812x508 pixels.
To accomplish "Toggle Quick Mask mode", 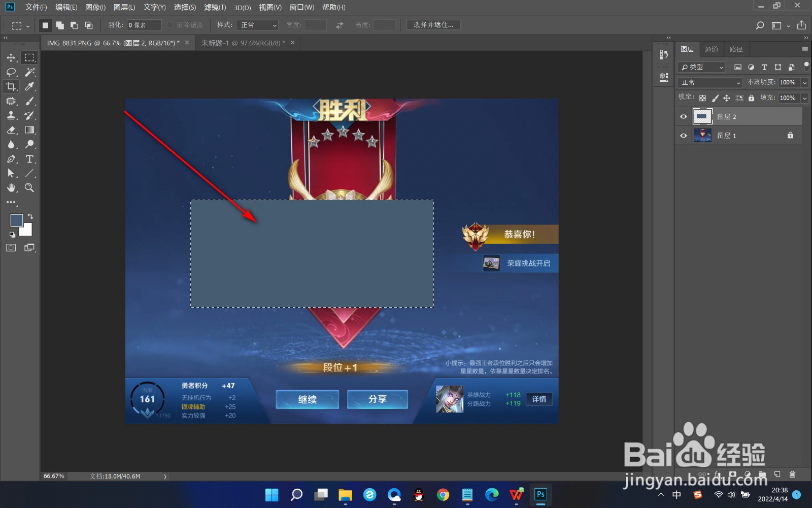I will pos(11,247).
